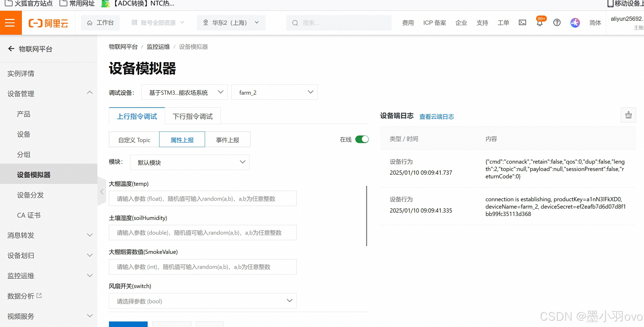Clear device logs with broom icon
The width and height of the screenshot is (644, 327).
pos(628,115)
